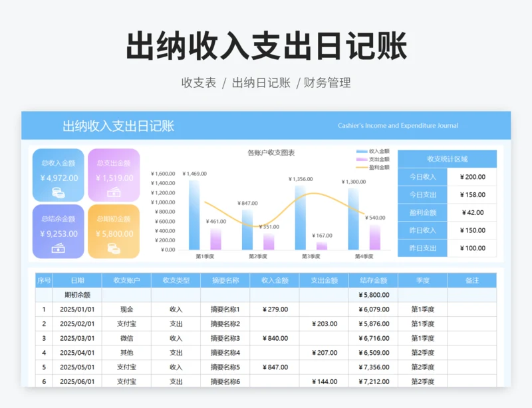Screen dimensions: 532x408
Task: Select the 昨日收入 label cell
Action: [422, 230]
